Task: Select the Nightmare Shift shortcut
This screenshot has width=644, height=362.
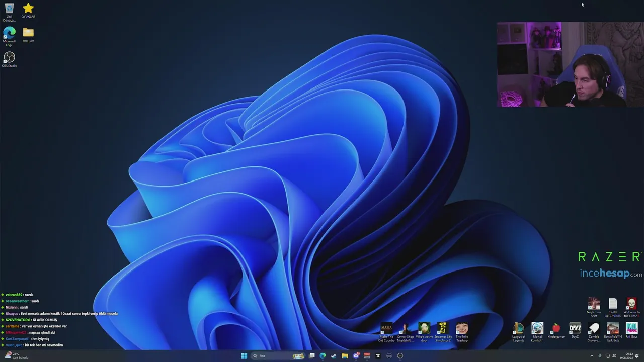Action: [x=594, y=307]
